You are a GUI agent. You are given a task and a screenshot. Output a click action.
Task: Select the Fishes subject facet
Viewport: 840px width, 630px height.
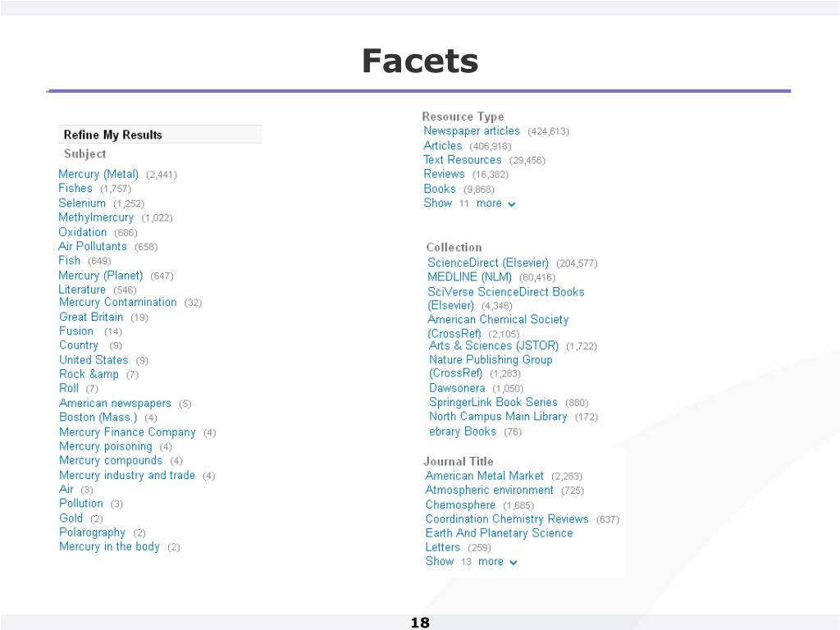click(x=75, y=188)
